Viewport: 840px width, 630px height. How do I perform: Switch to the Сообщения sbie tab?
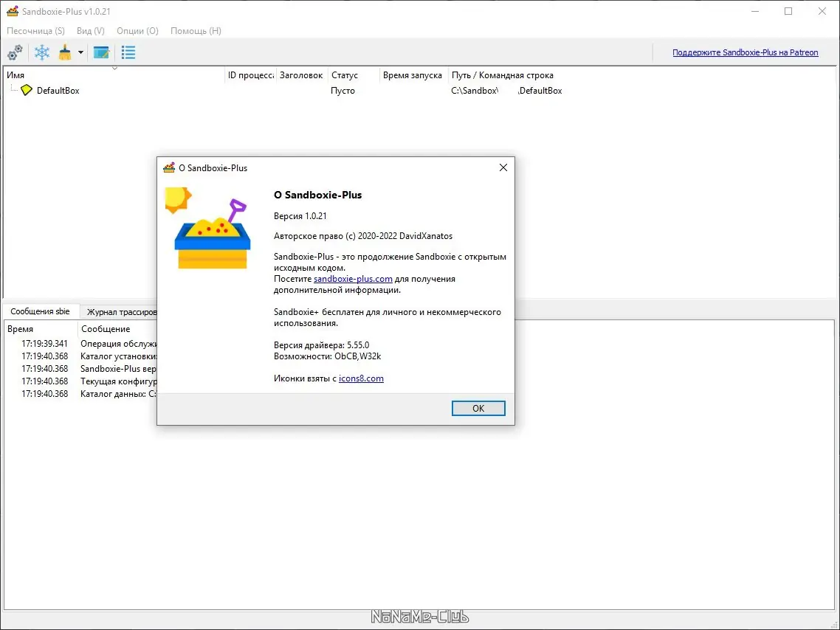point(40,311)
